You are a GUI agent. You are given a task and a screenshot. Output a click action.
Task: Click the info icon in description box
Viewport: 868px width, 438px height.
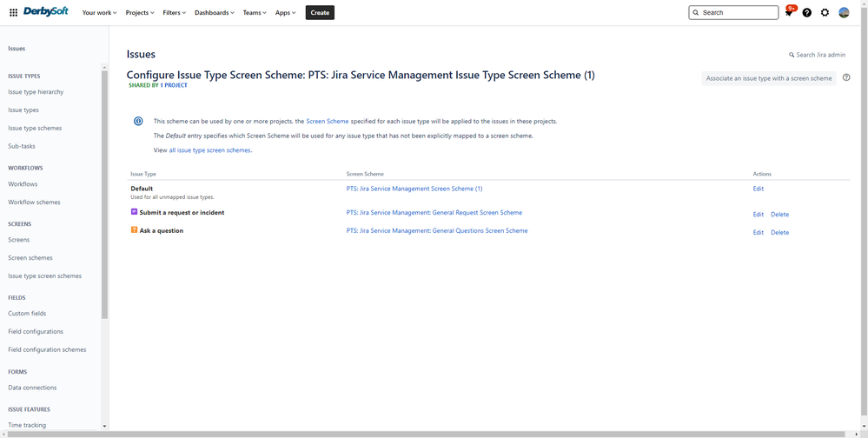[138, 122]
